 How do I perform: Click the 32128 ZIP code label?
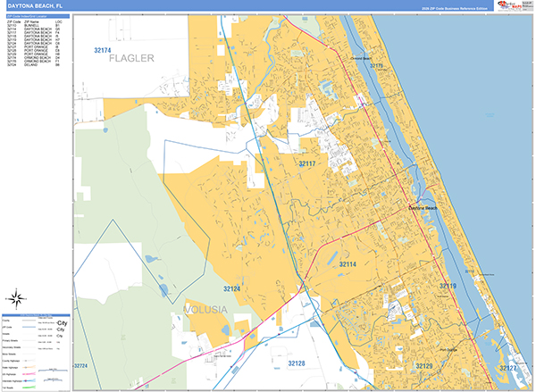tap(297, 363)
